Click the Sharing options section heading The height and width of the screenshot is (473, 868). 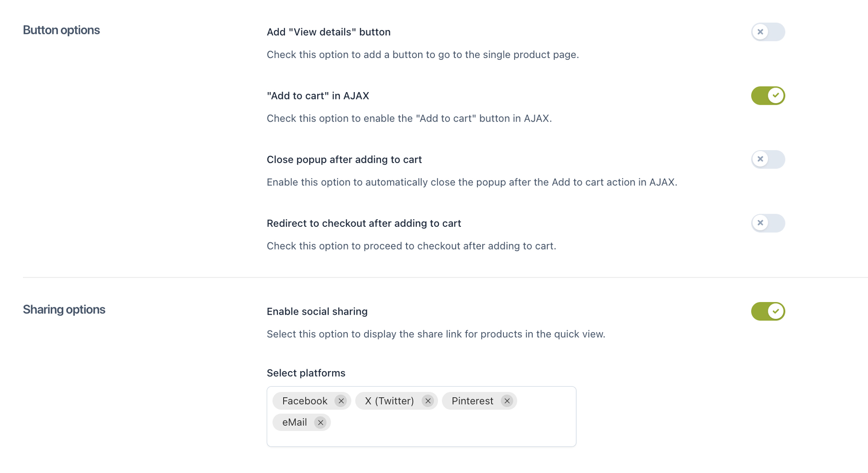tap(64, 309)
